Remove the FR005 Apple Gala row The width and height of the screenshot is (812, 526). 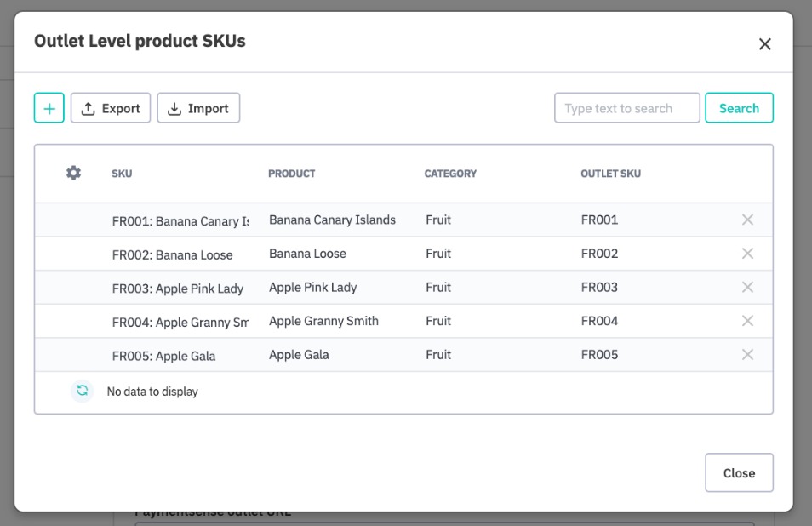click(x=747, y=354)
